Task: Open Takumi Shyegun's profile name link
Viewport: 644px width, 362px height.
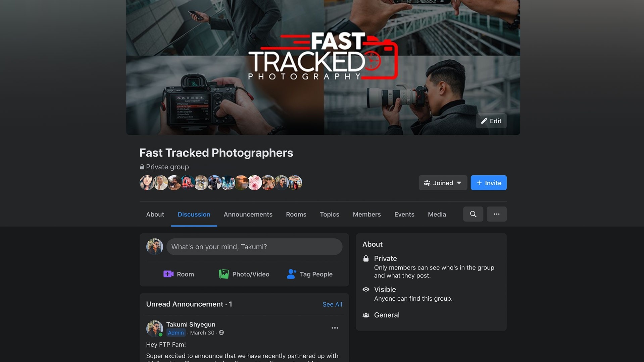Action: [x=191, y=324]
